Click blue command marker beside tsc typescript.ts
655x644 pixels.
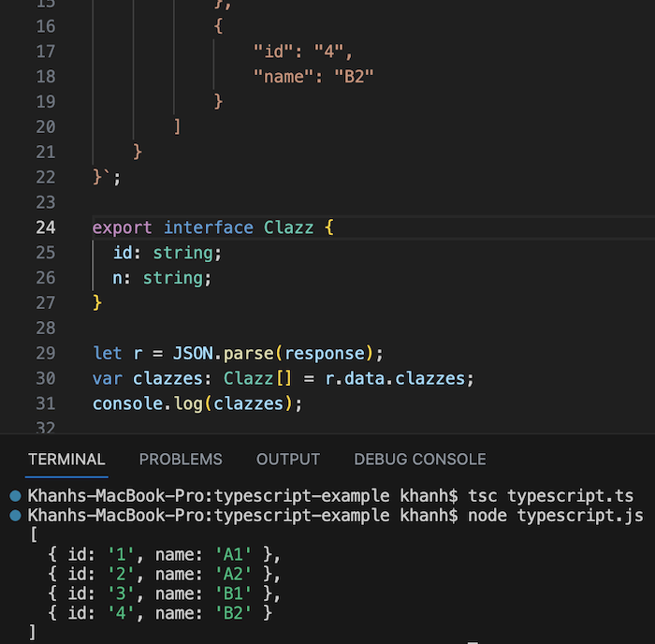16,496
